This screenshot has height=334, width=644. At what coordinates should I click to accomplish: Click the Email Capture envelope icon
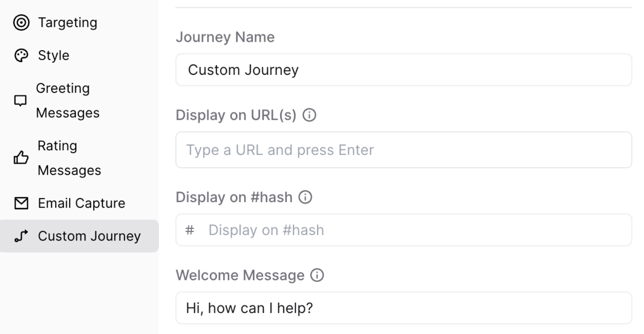20,204
